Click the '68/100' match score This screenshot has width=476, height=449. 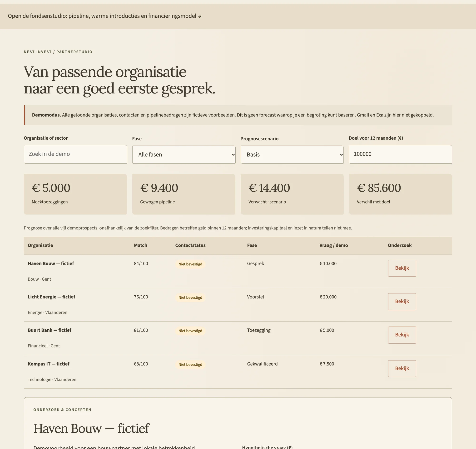pyautogui.click(x=141, y=364)
